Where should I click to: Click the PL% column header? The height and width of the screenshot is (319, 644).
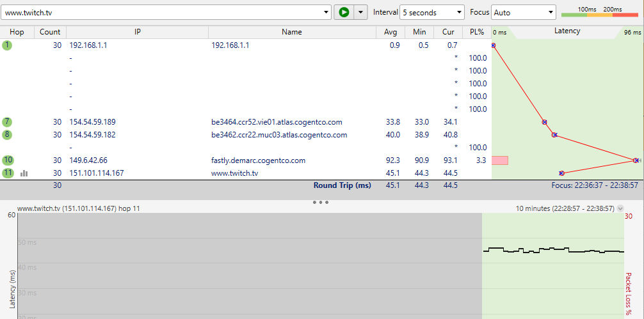(476, 32)
